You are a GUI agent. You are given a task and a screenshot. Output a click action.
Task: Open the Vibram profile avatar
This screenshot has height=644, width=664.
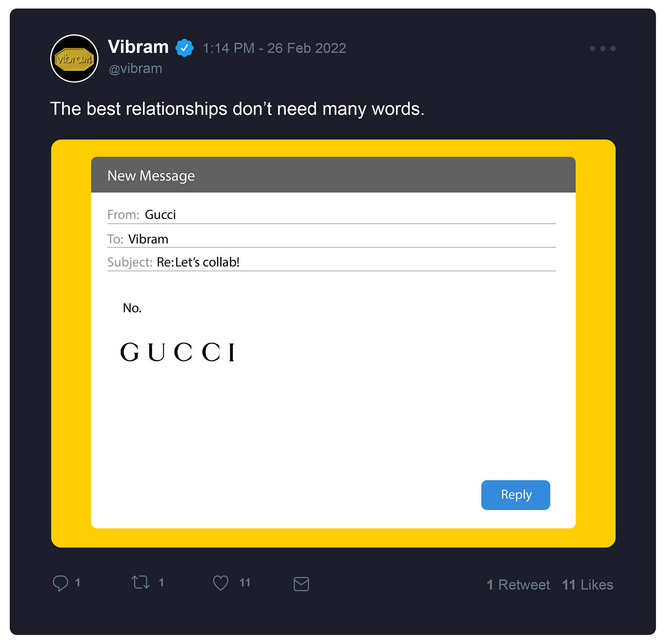(x=74, y=58)
